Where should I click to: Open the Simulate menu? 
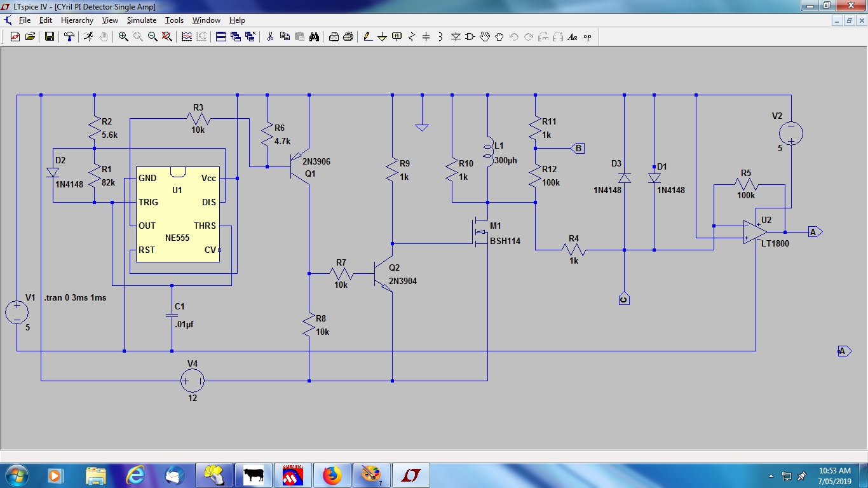point(141,20)
